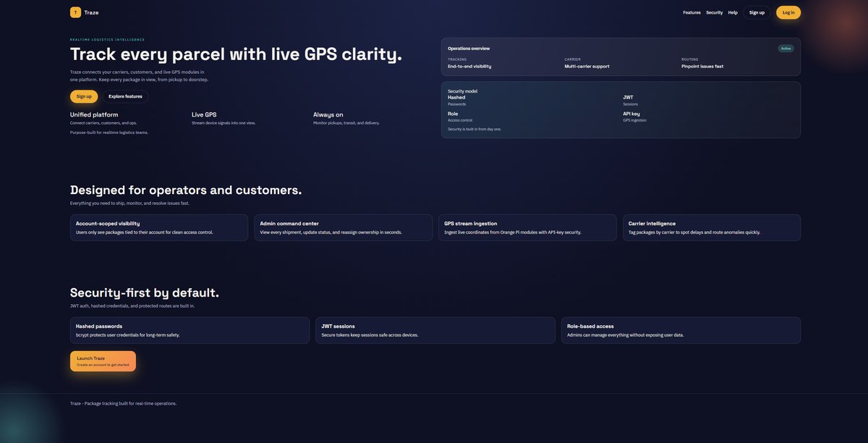Click the Always on heading
This screenshot has width=868, height=443.
point(328,114)
